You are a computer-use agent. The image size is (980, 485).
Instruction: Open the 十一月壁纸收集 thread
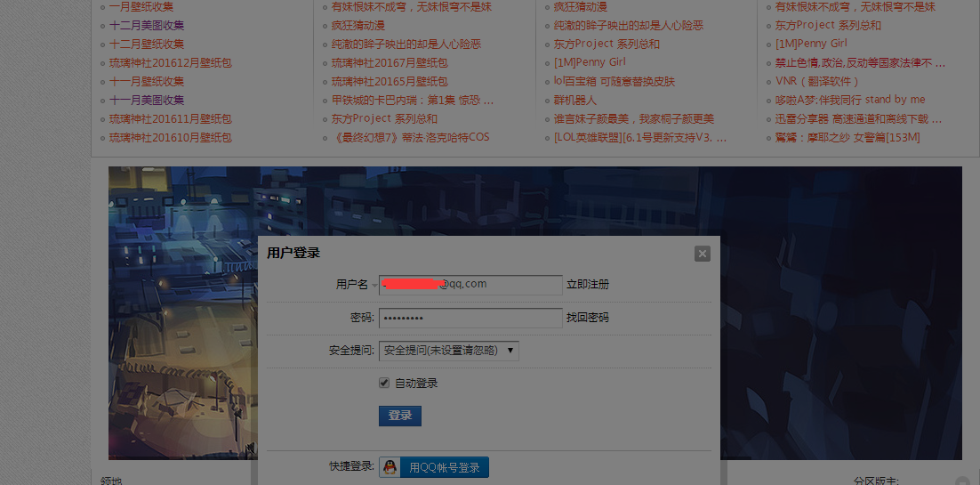[x=147, y=81]
